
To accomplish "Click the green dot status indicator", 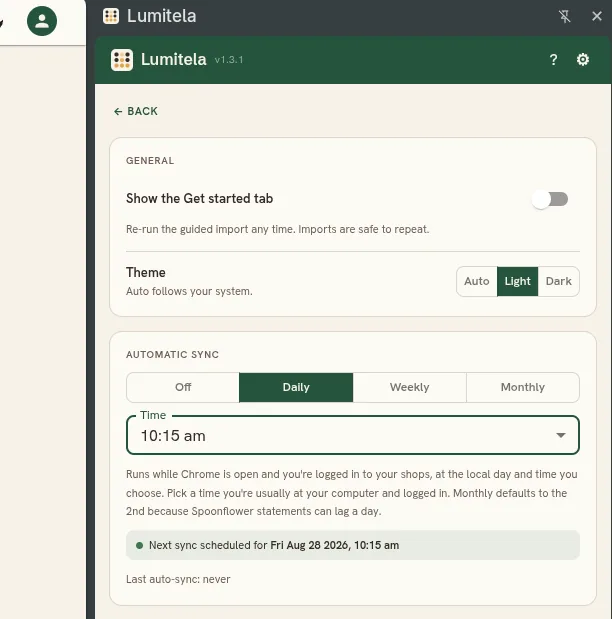I will pos(139,546).
